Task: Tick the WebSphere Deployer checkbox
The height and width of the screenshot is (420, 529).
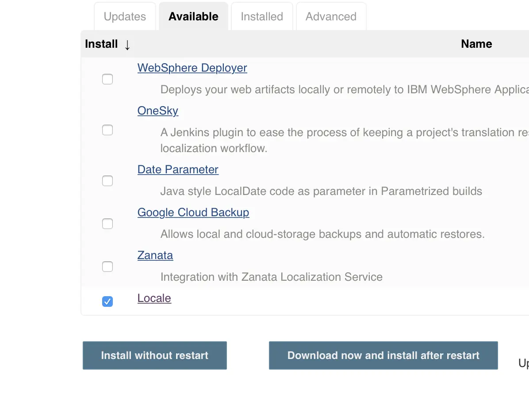Action: [107, 79]
